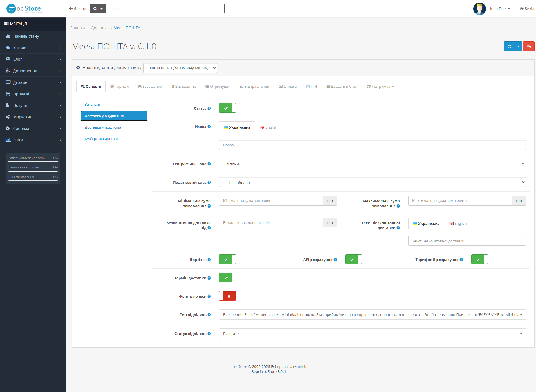Click the API розрахунок help icon
Screen dimensions: 536x392
335,260
